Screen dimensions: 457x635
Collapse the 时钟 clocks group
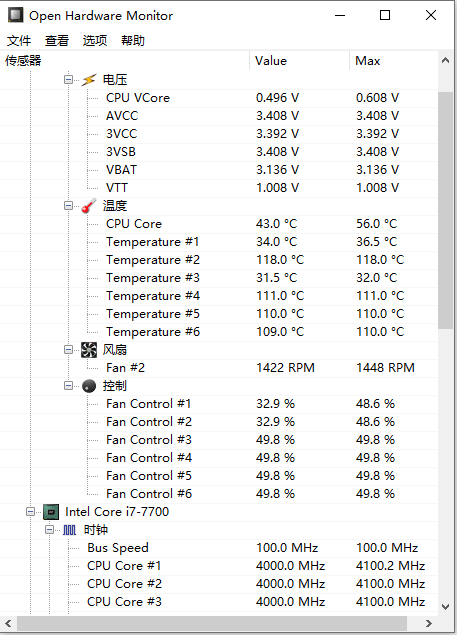49,529
